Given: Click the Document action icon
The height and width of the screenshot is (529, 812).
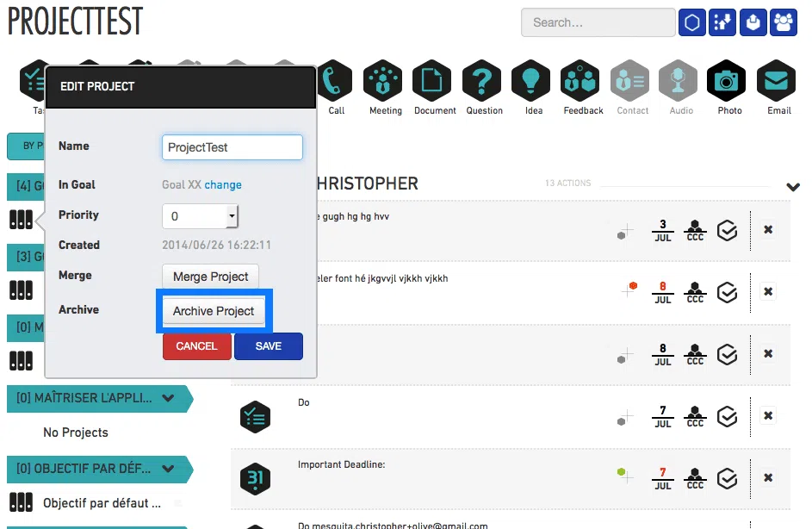Looking at the screenshot, I should (x=434, y=83).
